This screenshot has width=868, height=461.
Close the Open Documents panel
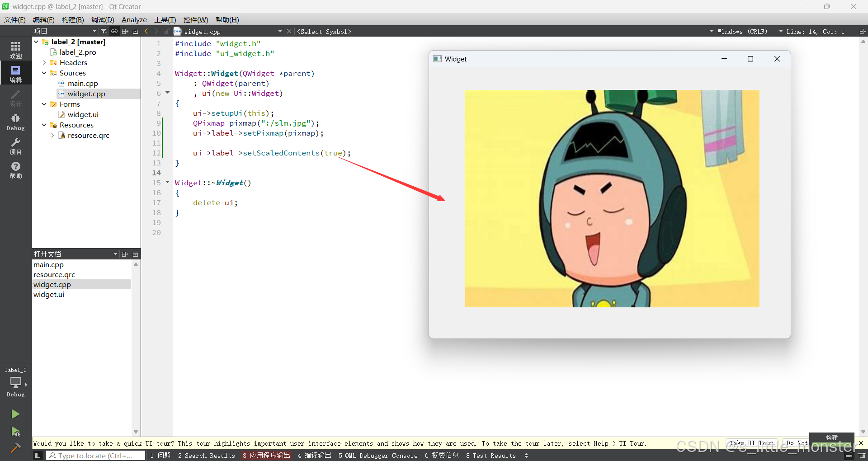click(135, 254)
